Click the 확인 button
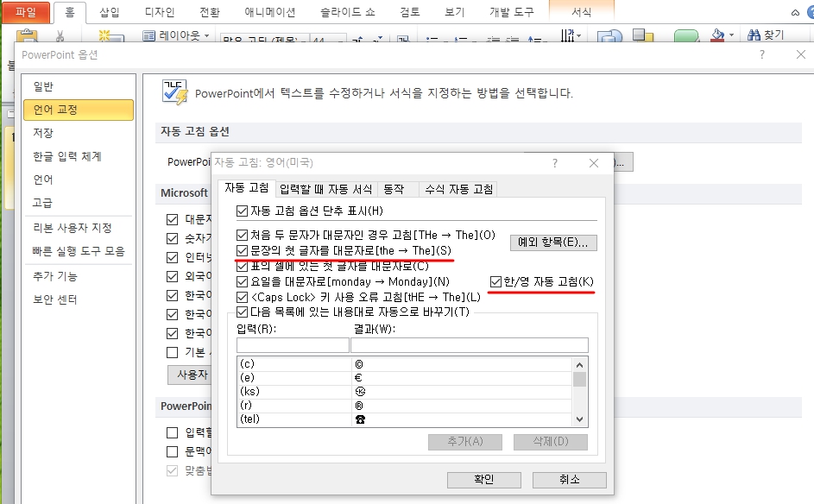The height and width of the screenshot is (504, 814). (x=484, y=480)
